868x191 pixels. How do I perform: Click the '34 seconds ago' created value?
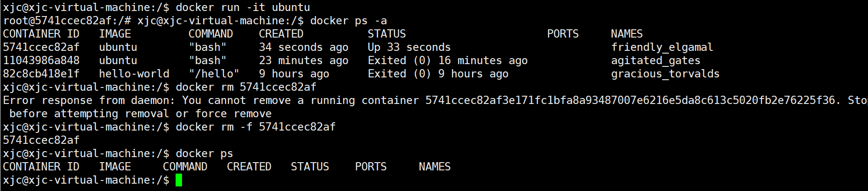pos(303,47)
